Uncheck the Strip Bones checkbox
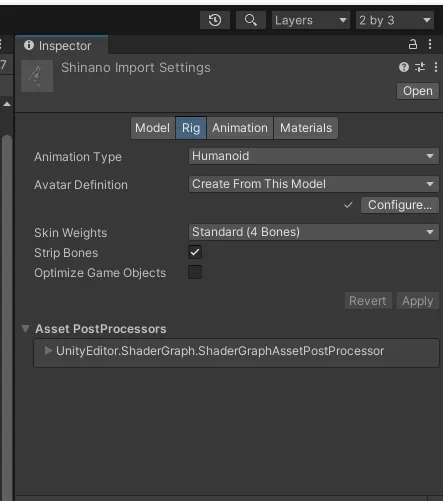The height and width of the screenshot is (501, 443). (x=195, y=252)
